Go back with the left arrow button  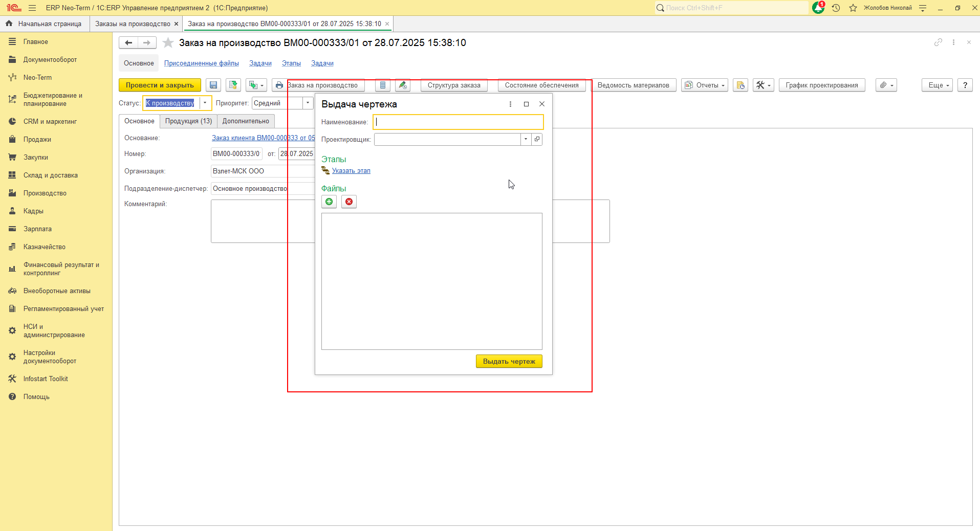pos(128,43)
